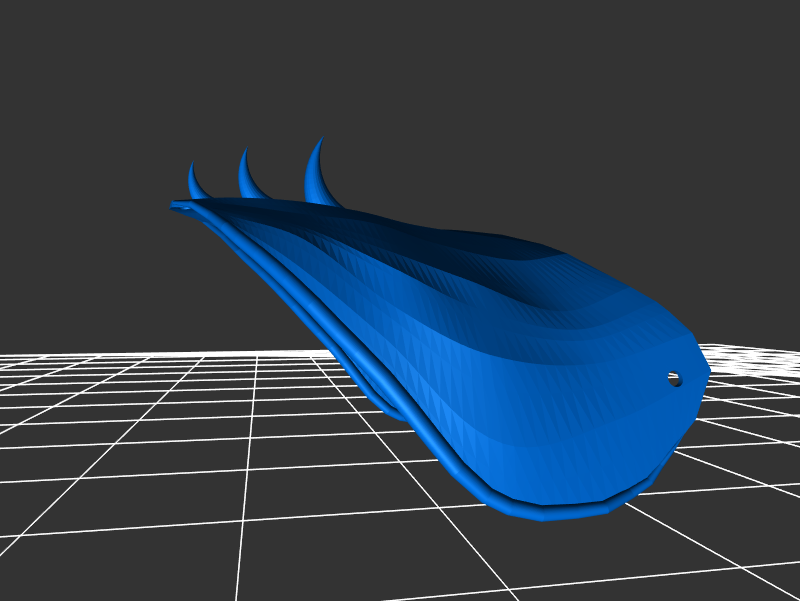Select the pointed left tip of the model
The width and height of the screenshot is (800, 601).
point(177,206)
